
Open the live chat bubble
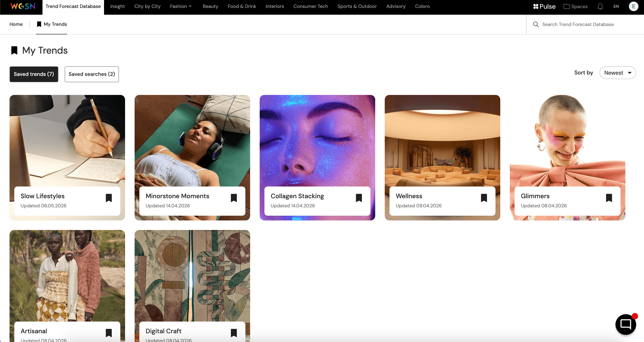[626, 324]
